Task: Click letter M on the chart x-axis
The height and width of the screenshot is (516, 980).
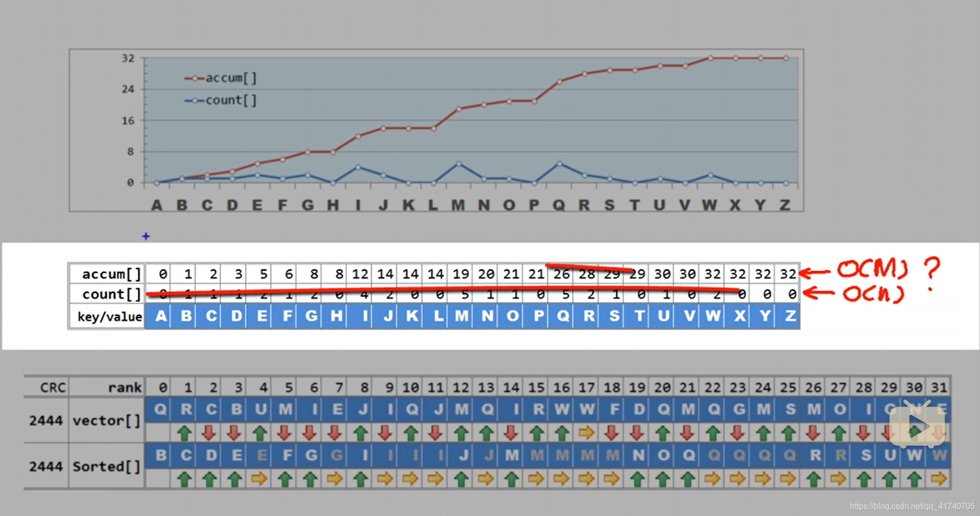Action: 458,205
